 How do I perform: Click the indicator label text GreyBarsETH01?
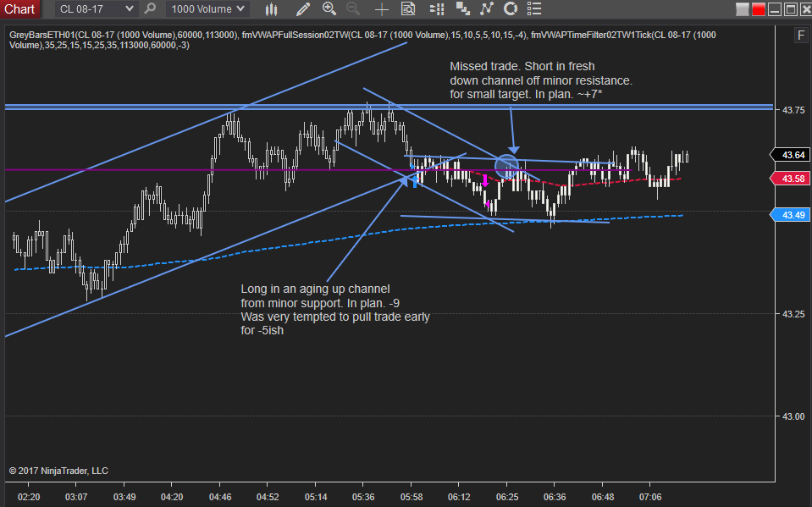[42, 35]
